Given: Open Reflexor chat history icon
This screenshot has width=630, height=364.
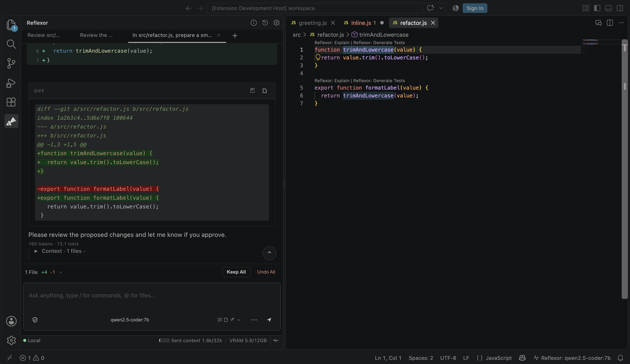Looking at the screenshot, I should [x=265, y=23].
